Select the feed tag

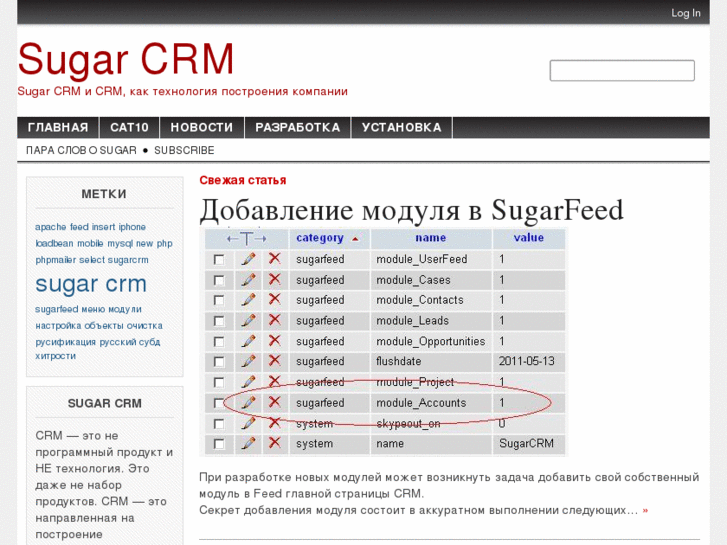(79, 227)
